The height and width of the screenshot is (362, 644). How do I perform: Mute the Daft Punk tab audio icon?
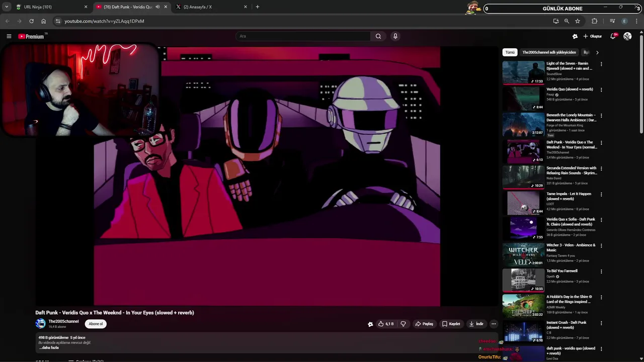(x=157, y=7)
